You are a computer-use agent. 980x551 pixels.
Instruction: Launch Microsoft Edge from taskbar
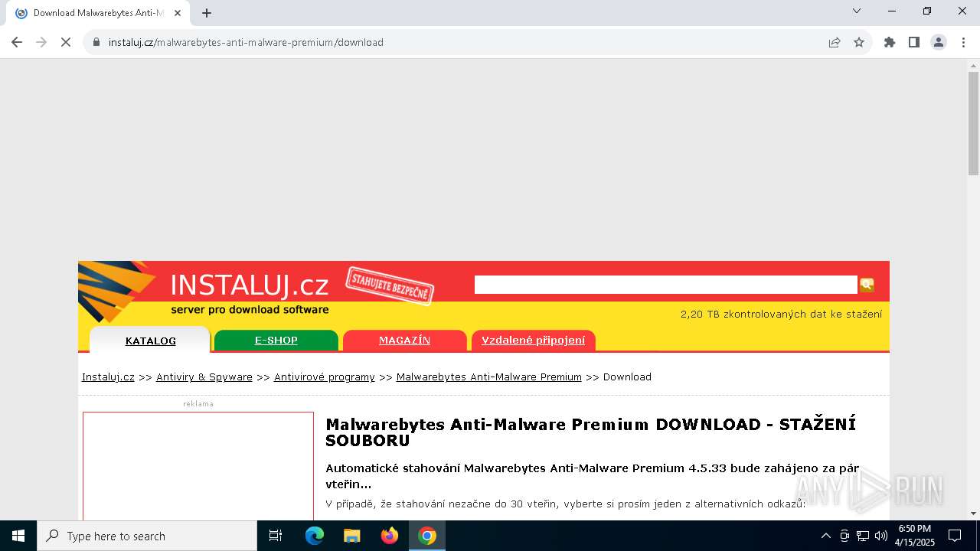point(315,536)
